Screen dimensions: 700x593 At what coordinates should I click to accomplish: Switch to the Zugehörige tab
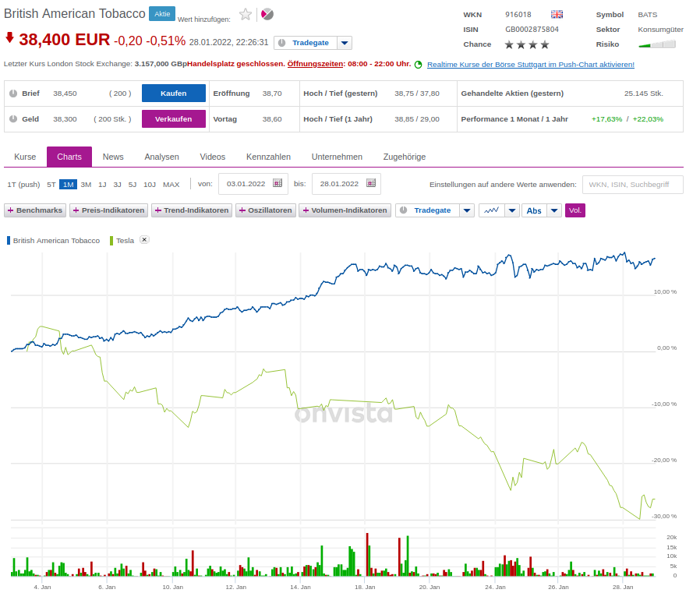tap(405, 157)
